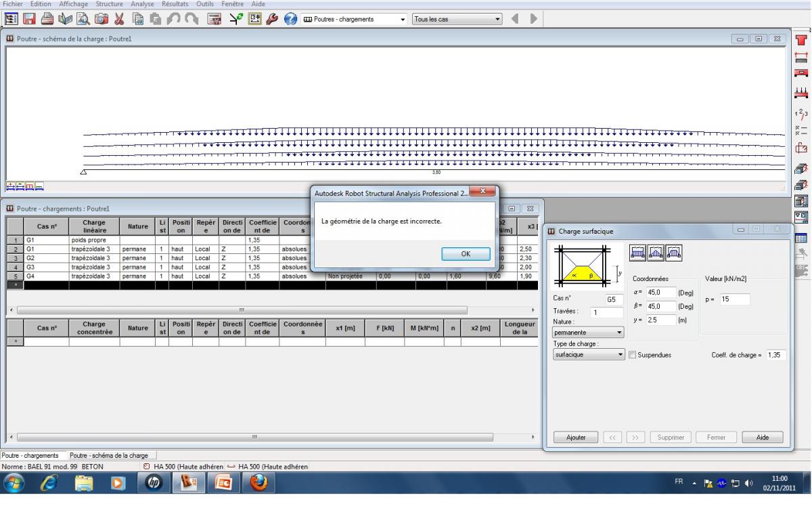Select triangular surface load type icon
The image size is (812, 508).
656,253
